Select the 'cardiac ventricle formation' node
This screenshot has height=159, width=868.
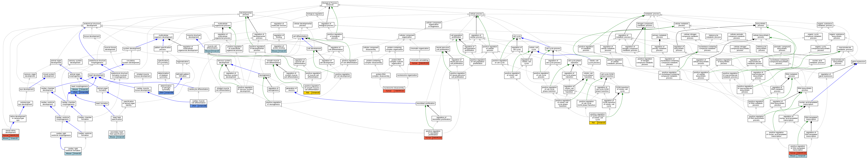85,134
